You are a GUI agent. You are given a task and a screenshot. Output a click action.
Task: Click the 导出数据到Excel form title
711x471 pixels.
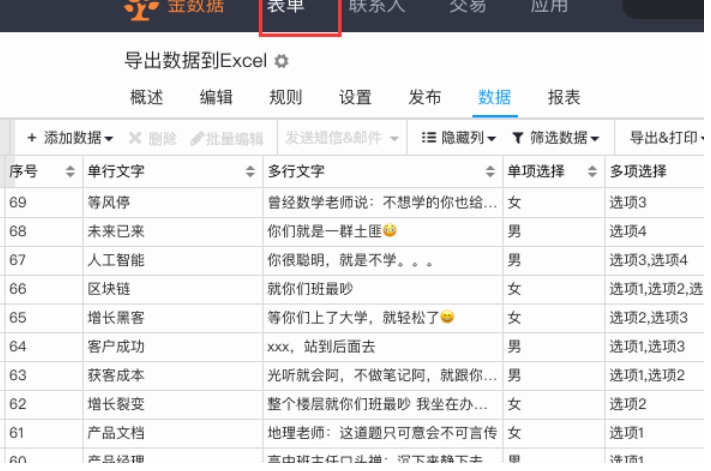[196, 61]
